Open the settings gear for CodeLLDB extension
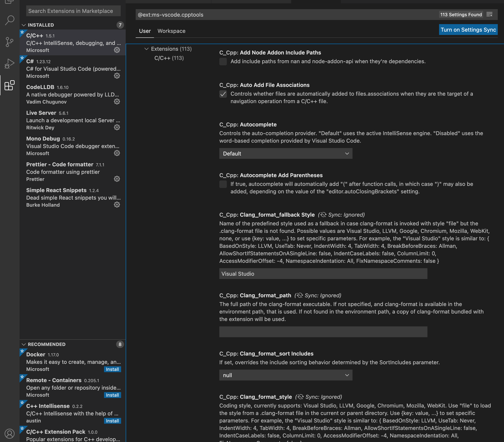 tap(117, 101)
